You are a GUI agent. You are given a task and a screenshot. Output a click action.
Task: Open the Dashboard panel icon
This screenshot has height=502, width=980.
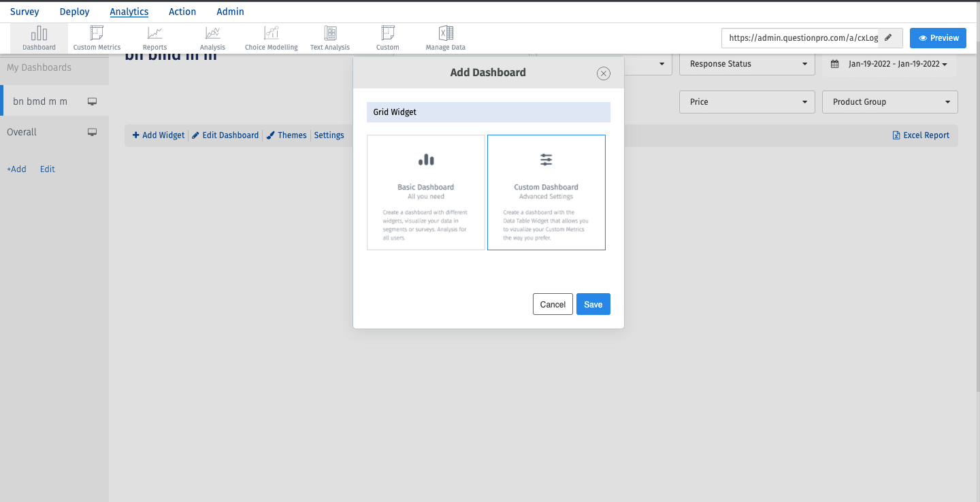(38, 37)
